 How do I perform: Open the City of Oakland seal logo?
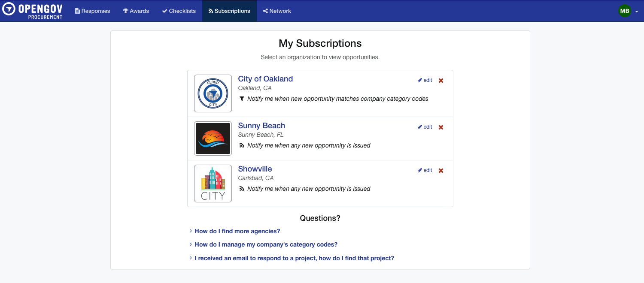tap(213, 93)
